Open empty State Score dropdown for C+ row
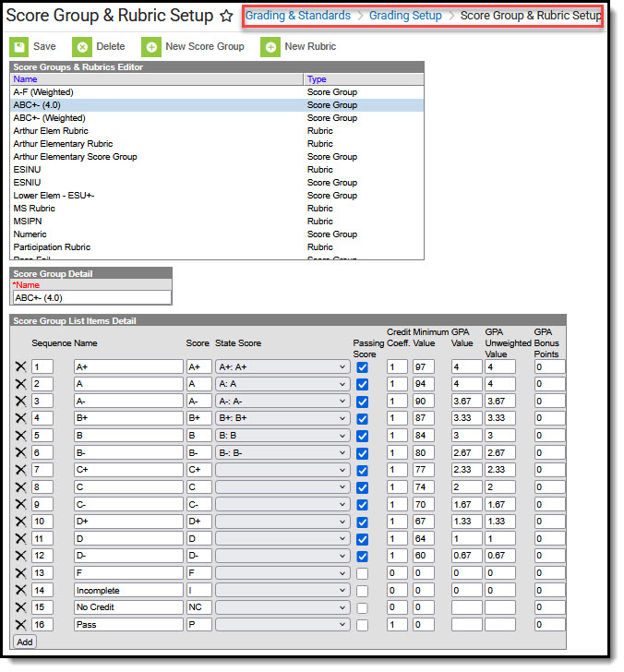 tap(282, 470)
